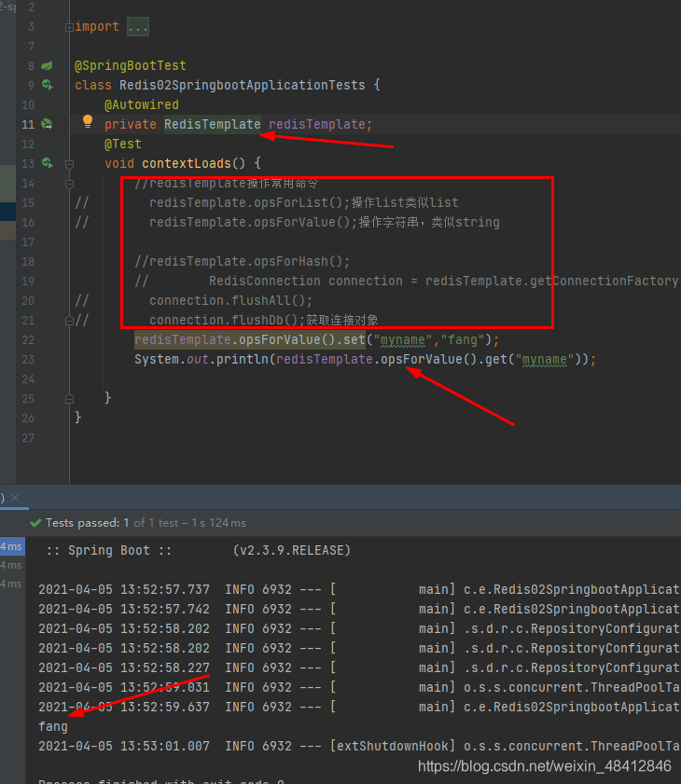Screen dimensions: 681x784
Task: Click the "Tests passed: 1" status text
Action: coord(88,523)
